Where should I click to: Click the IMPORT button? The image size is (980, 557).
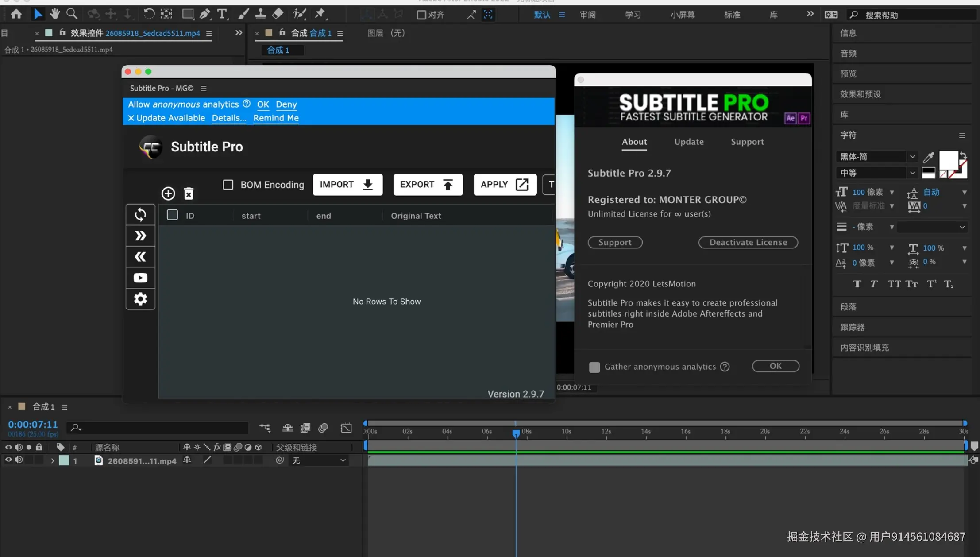347,185
